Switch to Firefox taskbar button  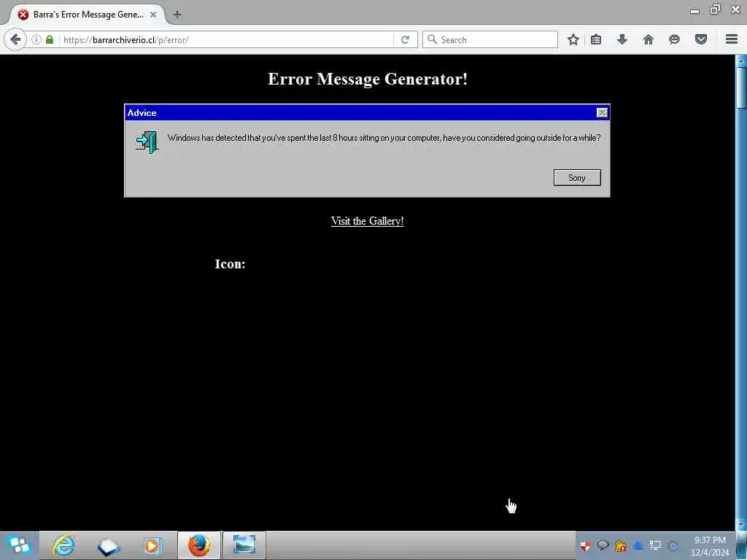199,545
